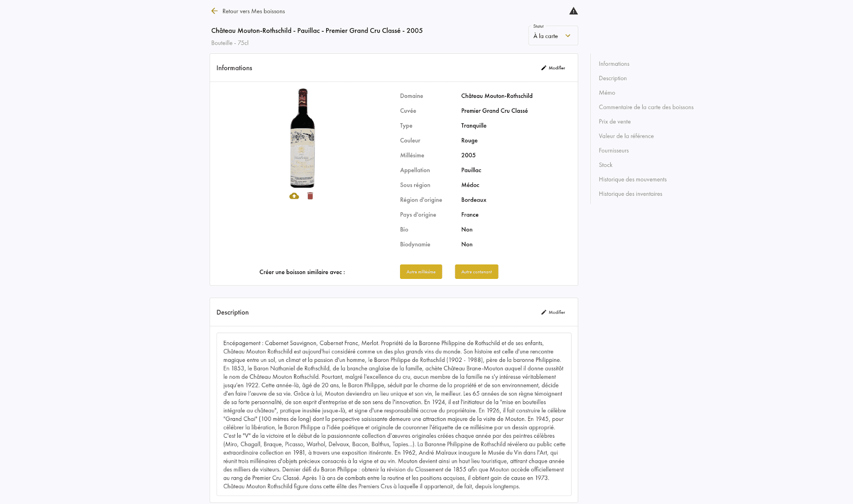
Task: Jump to the Mémo section
Action: pos(607,93)
